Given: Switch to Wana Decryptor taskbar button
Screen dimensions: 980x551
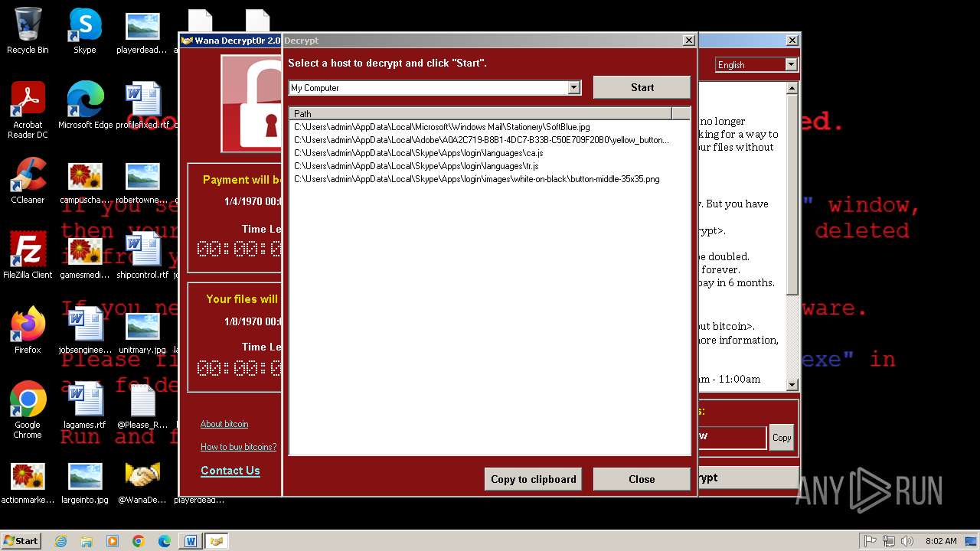Looking at the screenshot, I should 217,541.
